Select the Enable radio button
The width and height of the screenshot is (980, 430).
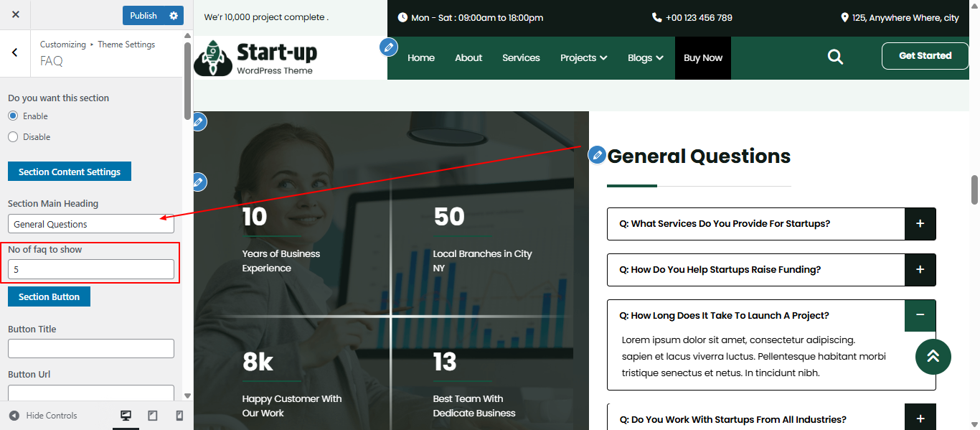[13, 116]
